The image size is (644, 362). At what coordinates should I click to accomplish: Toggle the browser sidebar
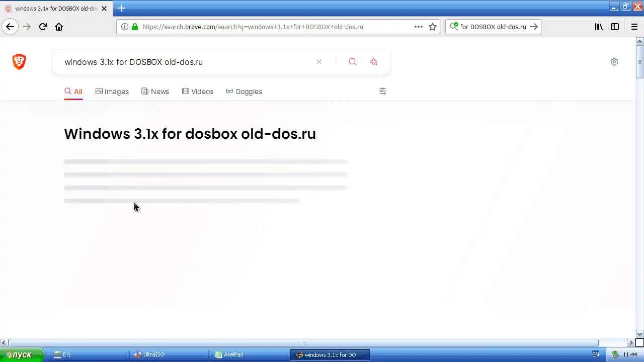pyautogui.click(x=615, y=27)
